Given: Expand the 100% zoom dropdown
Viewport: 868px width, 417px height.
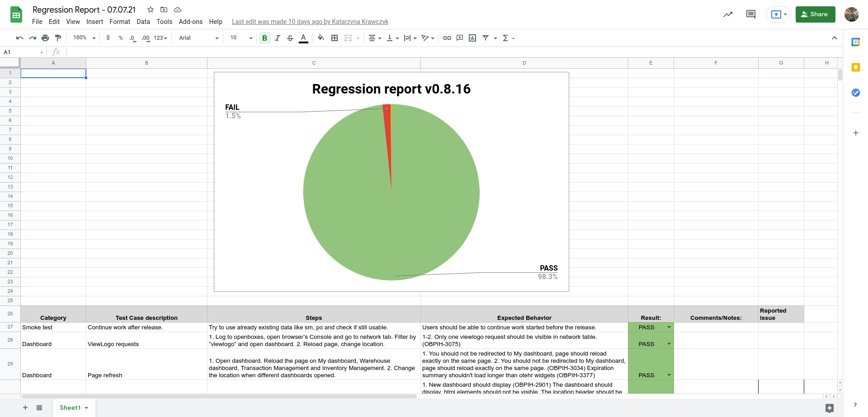Looking at the screenshot, I should [85, 38].
